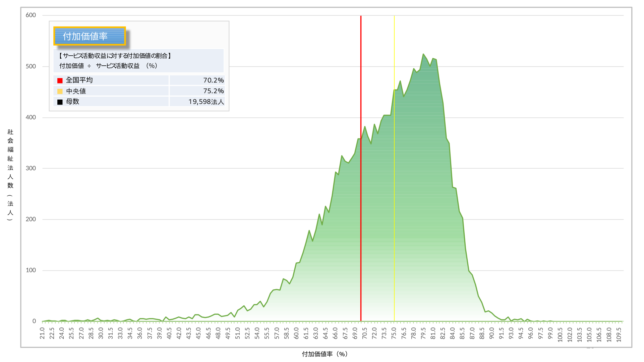The image size is (644, 362).
Task: Click the black 母数 legend square
Action: pyautogui.click(x=60, y=102)
